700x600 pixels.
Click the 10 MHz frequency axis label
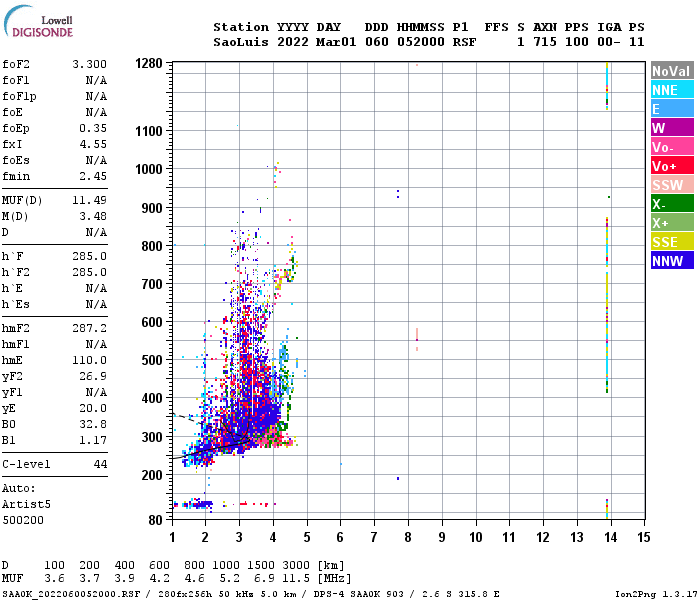476,537
